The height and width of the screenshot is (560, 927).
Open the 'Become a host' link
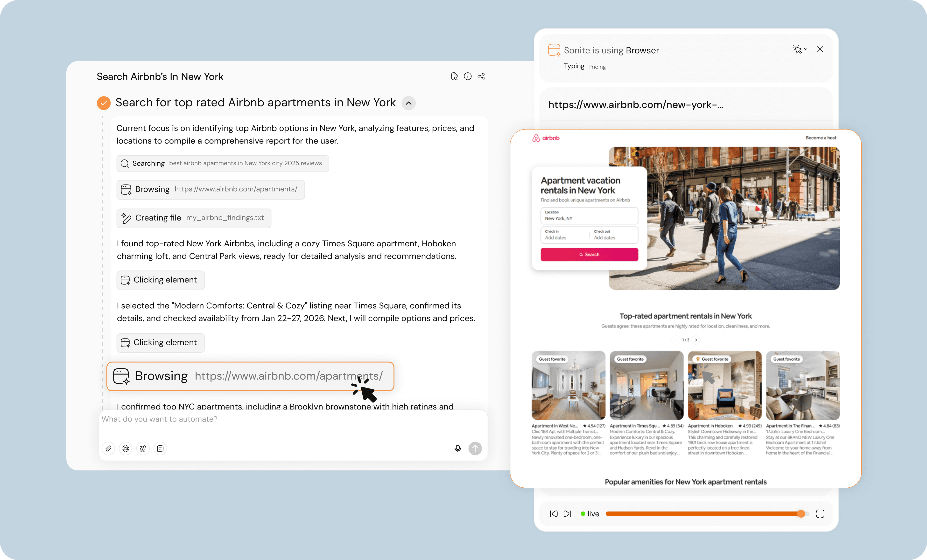821,138
